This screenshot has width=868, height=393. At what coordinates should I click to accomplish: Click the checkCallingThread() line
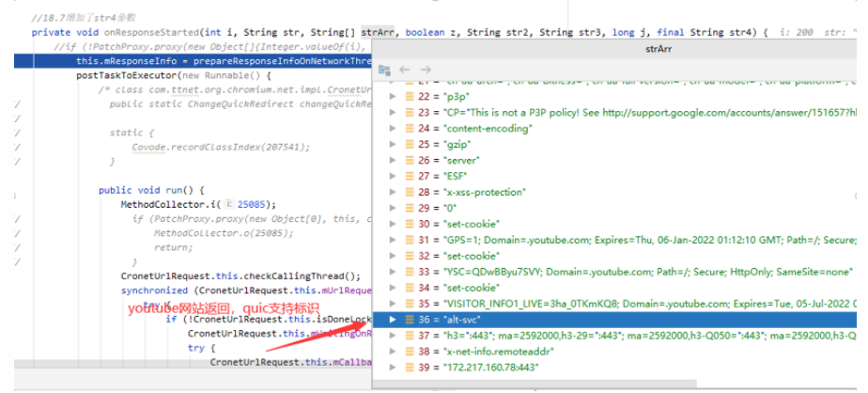240,276
